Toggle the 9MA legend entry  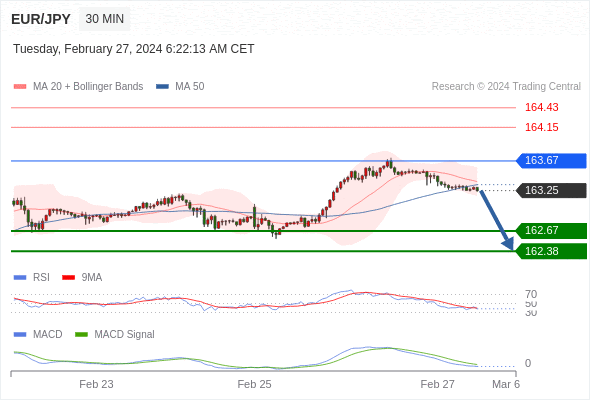pyautogui.click(x=82, y=277)
